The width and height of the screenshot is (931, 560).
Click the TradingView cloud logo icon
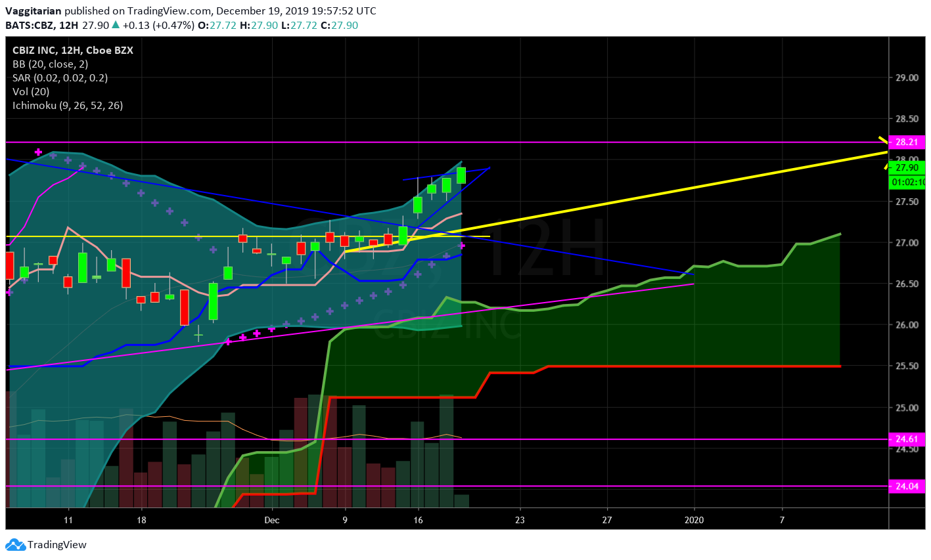15,545
